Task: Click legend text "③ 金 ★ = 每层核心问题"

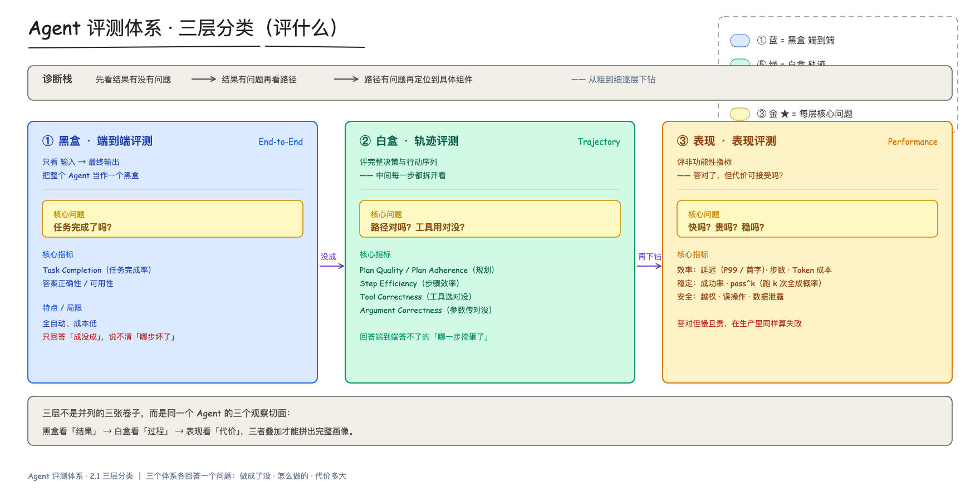Action: click(805, 114)
